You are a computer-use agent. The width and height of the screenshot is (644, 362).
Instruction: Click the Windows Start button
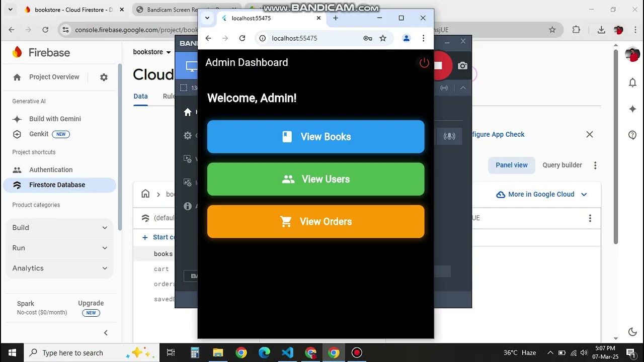[12, 352]
